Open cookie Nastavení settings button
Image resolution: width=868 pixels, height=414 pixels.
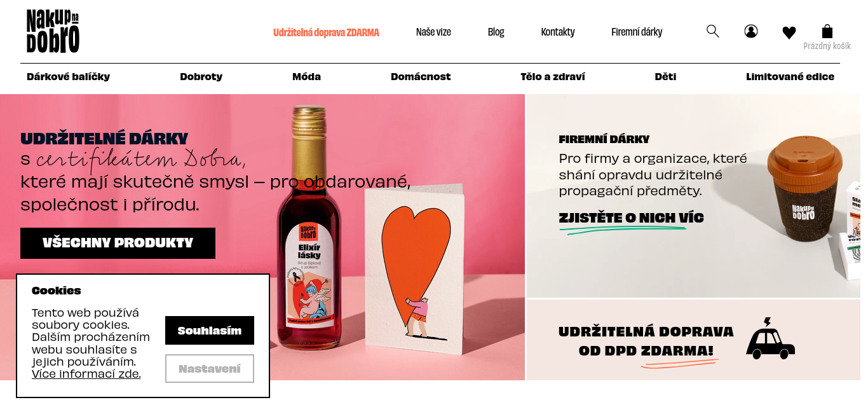210,369
